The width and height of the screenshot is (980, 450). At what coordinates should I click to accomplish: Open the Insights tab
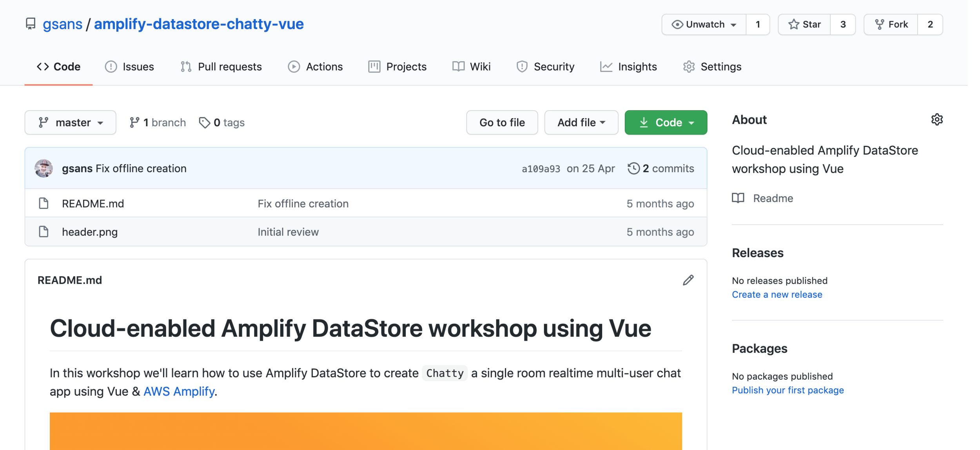(628, 67)
